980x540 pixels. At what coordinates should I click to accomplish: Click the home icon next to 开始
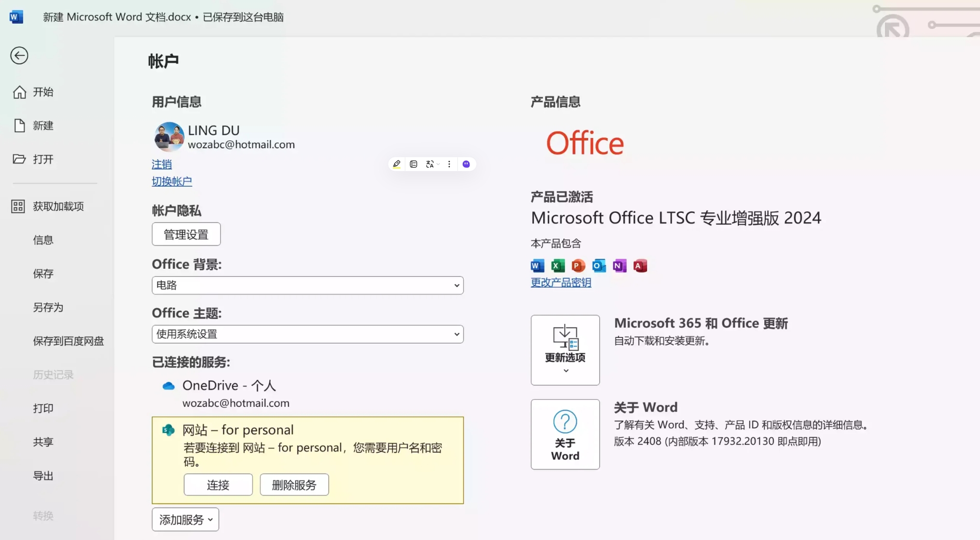click(x=19, y=92)
